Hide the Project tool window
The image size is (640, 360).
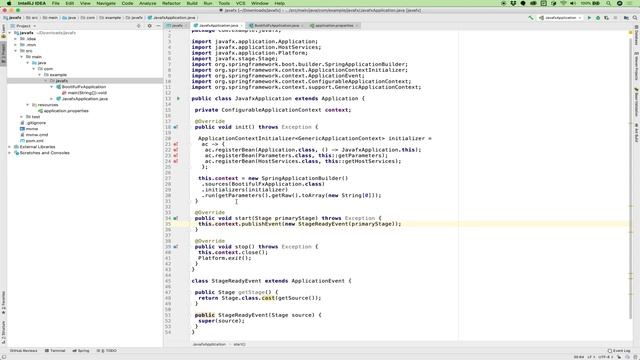click(158, 26)
